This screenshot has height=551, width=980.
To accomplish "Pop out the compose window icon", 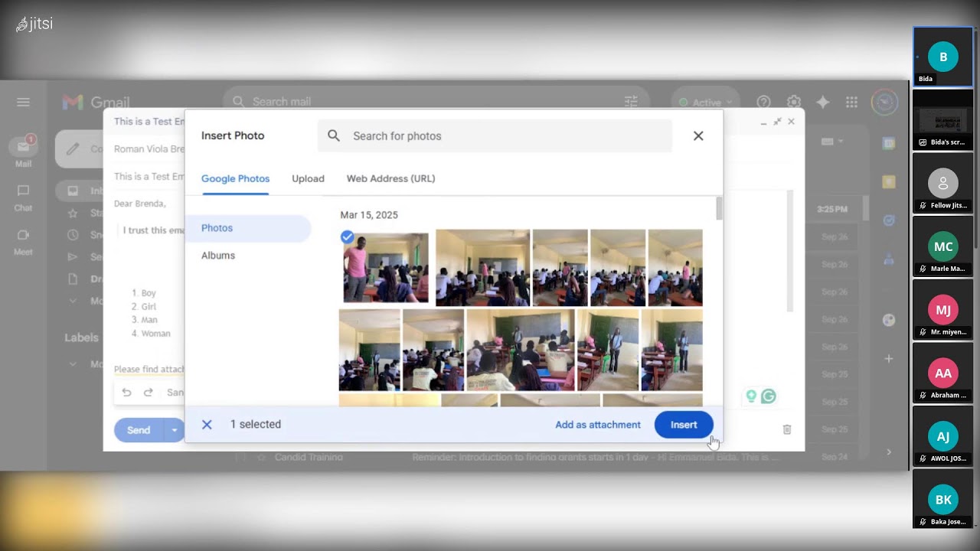I will [x=777, y=122].
